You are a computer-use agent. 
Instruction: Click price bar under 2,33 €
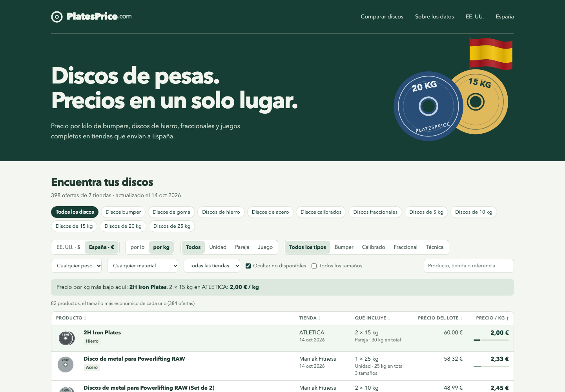[491, 366]
